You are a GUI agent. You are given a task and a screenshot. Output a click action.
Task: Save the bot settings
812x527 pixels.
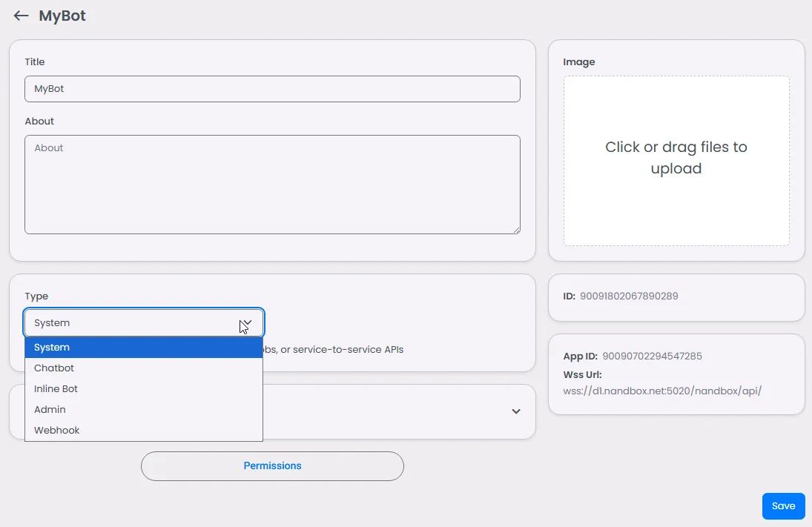784,506
